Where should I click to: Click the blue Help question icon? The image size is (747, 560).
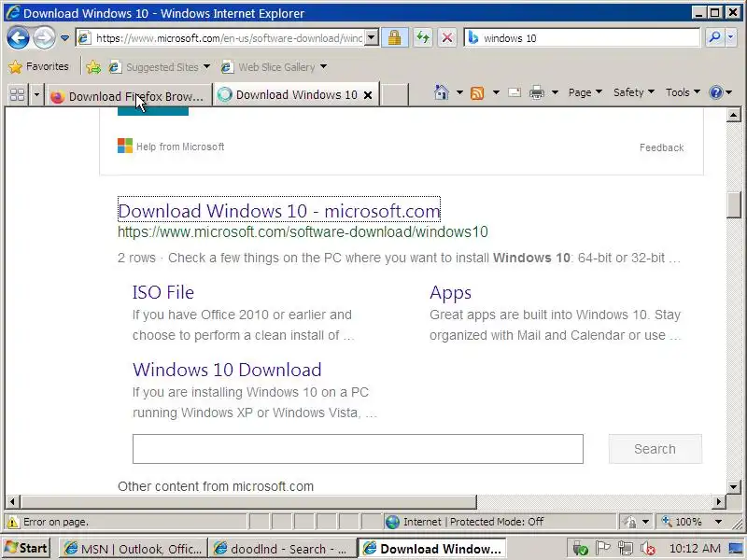716,91
